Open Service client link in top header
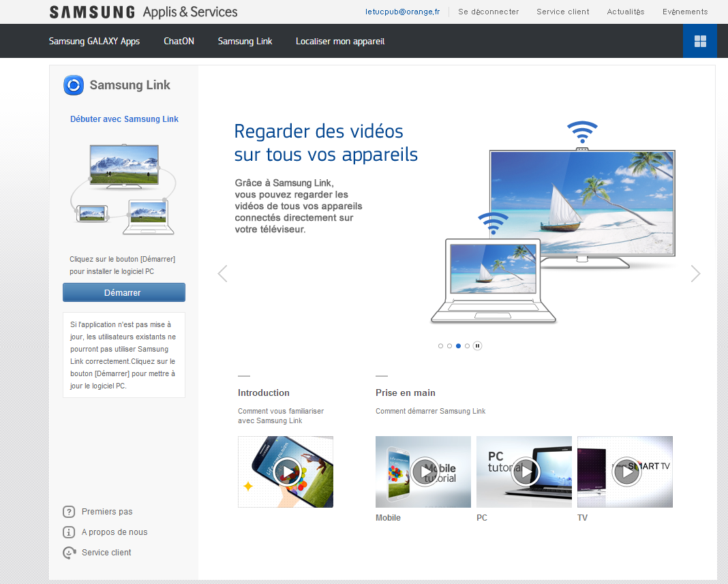 [x=563, y=12]
